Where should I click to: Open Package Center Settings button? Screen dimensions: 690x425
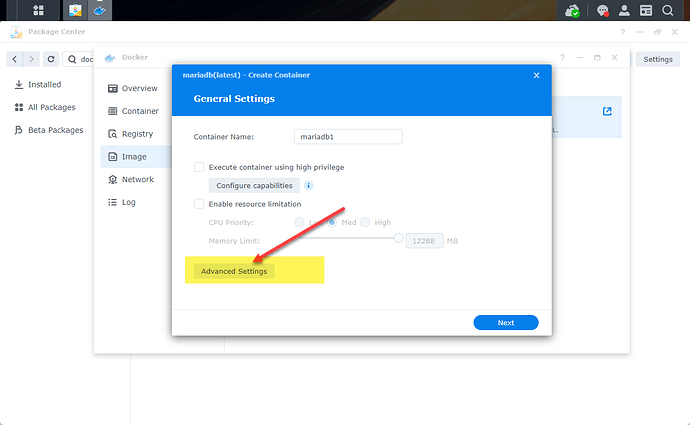tap(657, 59)
